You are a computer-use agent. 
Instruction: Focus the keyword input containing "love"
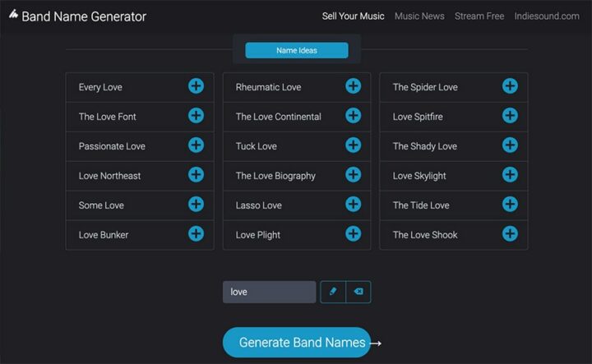269,292
